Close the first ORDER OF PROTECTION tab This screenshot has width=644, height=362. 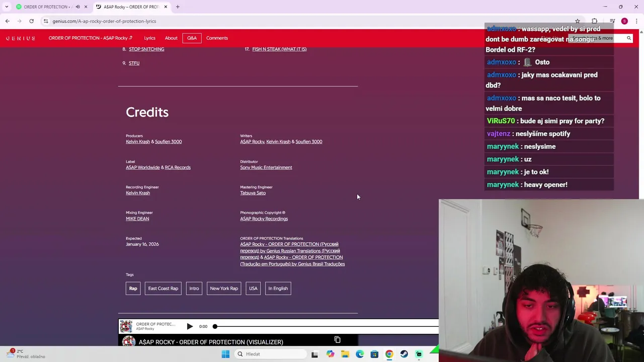(x=86, y=7)
